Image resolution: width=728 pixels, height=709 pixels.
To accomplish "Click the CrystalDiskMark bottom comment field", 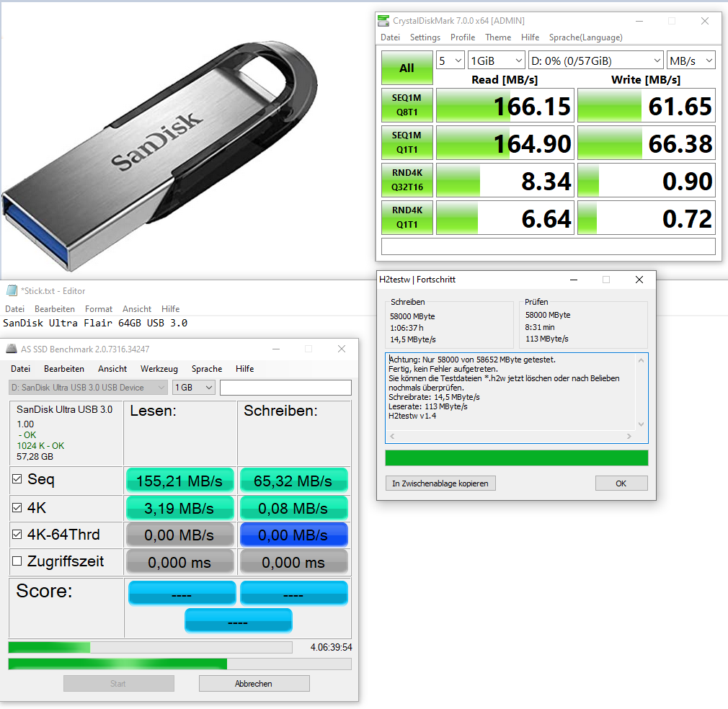I will point(549,246).
